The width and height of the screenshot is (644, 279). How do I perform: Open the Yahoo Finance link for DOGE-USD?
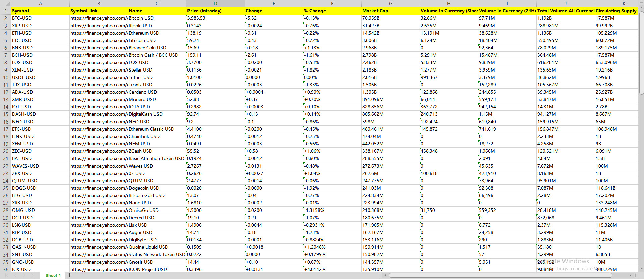98,188
